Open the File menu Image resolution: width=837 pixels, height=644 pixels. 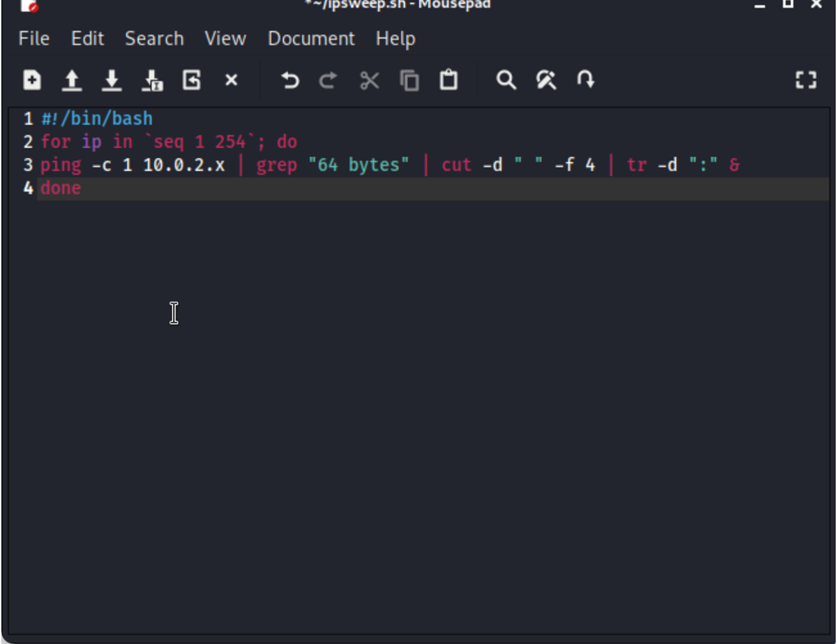tap(33, 38)
